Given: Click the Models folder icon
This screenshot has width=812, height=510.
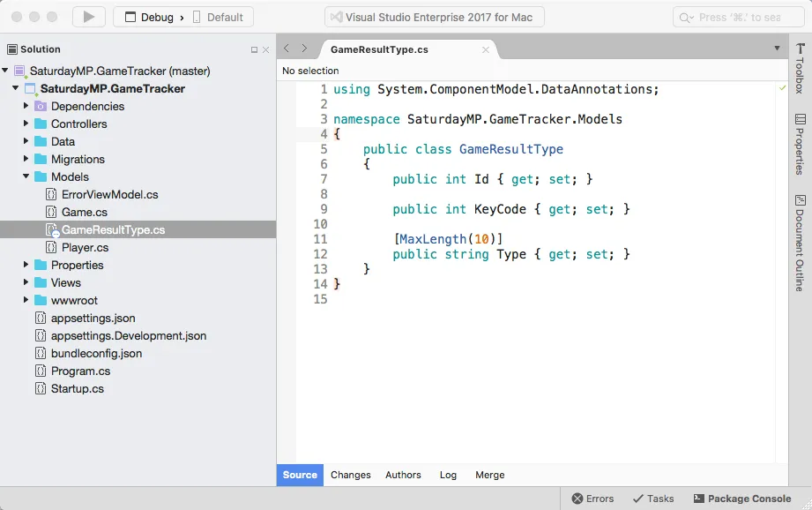Looking at the screenshot, I should click(41, 176).
